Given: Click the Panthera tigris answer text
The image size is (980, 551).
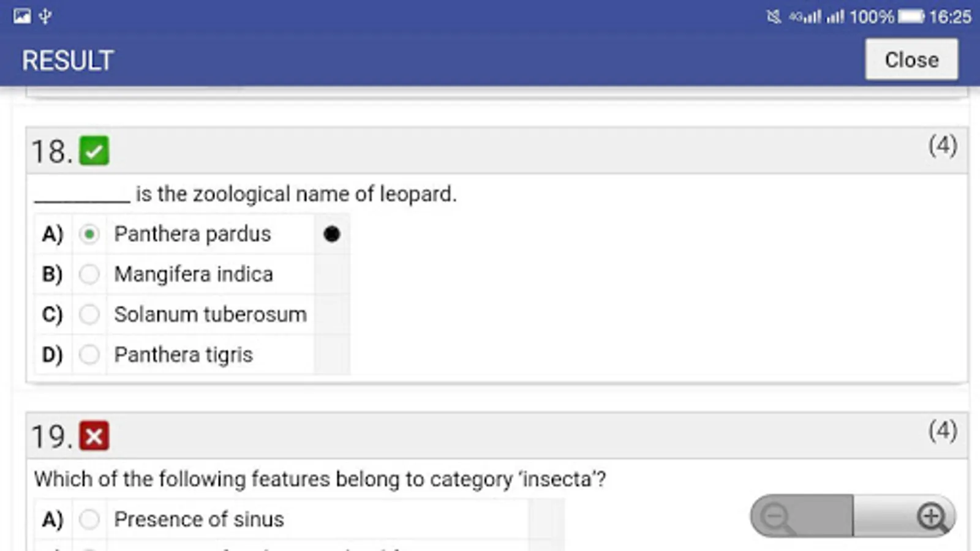Looking at the screenshot, I should (184, 354).
